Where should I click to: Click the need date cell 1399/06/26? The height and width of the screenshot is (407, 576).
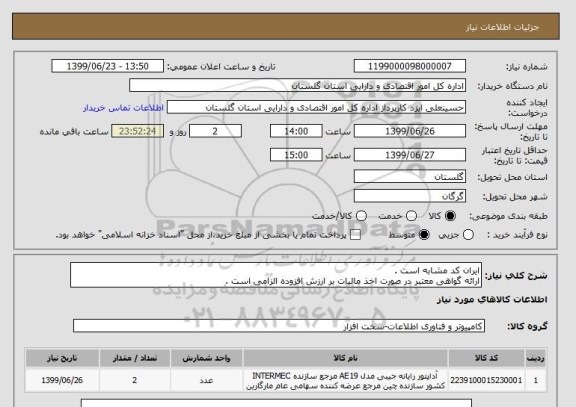[x=62, y=380]
